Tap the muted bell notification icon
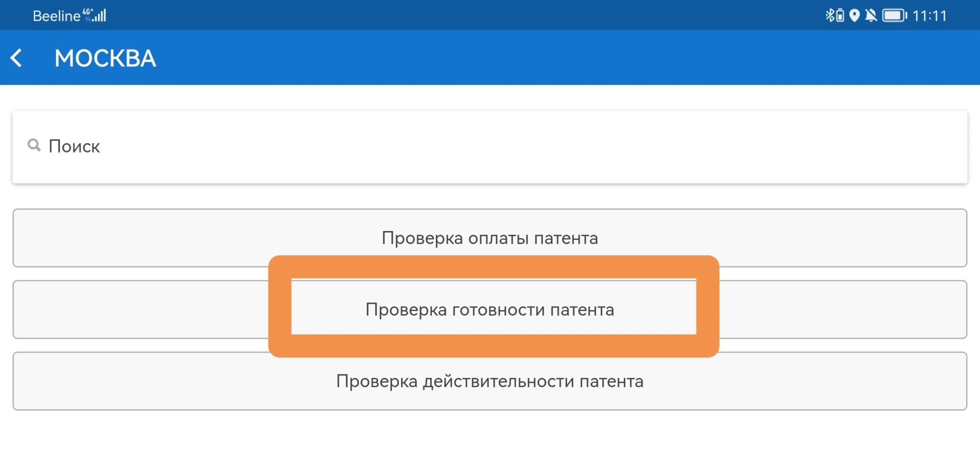 [871, 16]
